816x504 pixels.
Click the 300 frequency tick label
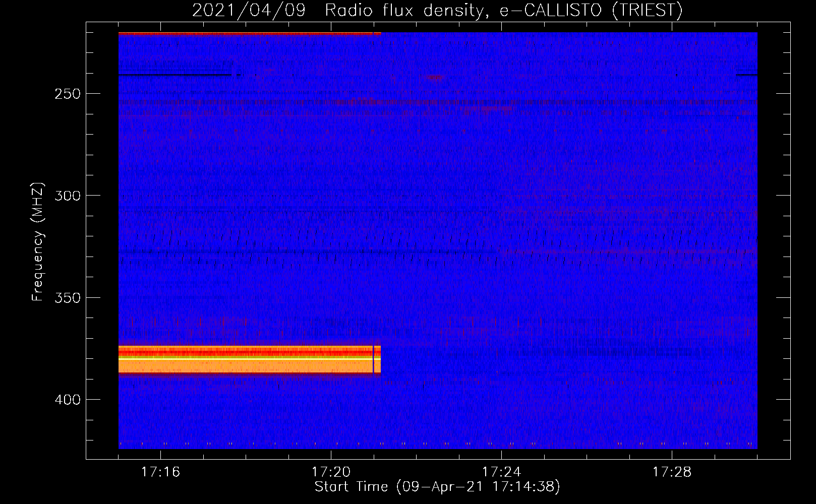[x=68, y=196]
